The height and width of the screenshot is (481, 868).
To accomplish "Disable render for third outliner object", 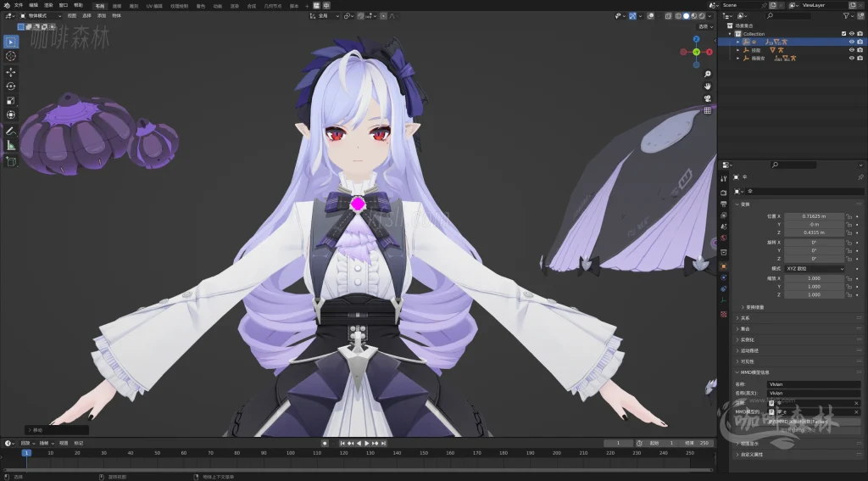I will pyautogui.click(x=860, y=58).
